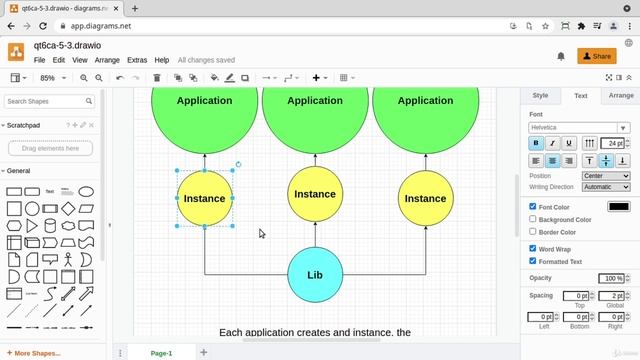
Task: Redo the last undone action
Action: coord(136,78)
